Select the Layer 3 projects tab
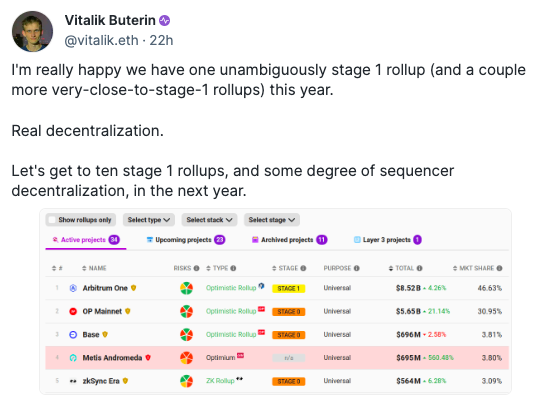Image resolution: width=553 pixels, height=408 pixels. pyautogui.click(x=387, y=240)
